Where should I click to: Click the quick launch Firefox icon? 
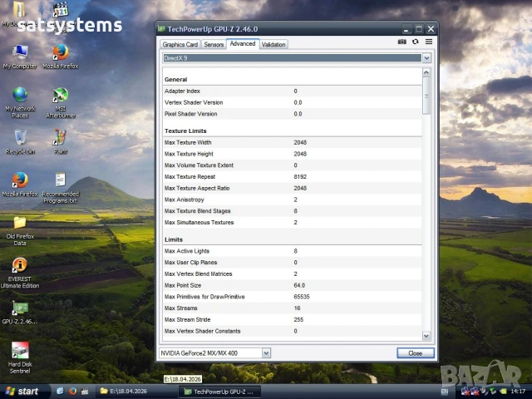72,392
